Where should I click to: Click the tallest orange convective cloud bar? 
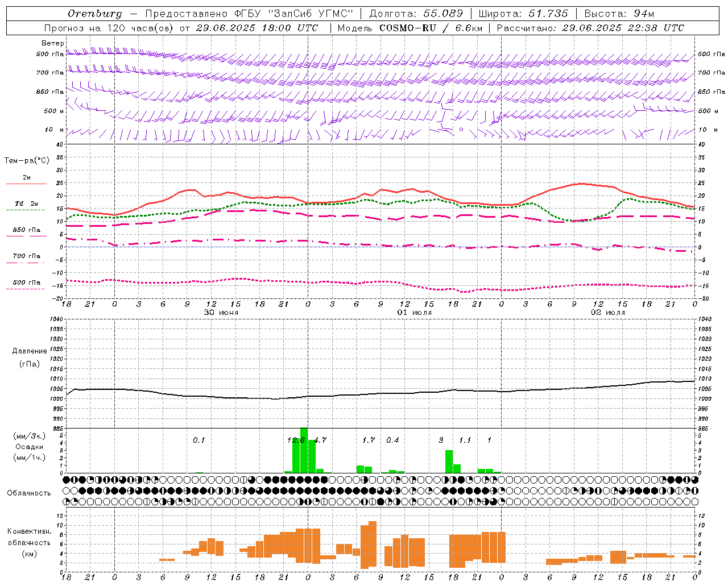coord(373,544)
